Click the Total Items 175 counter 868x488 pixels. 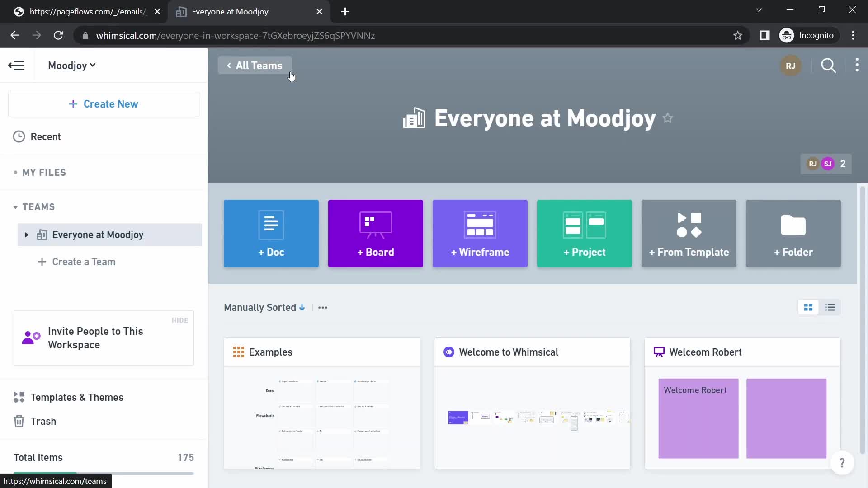click(x=104, y=458)
